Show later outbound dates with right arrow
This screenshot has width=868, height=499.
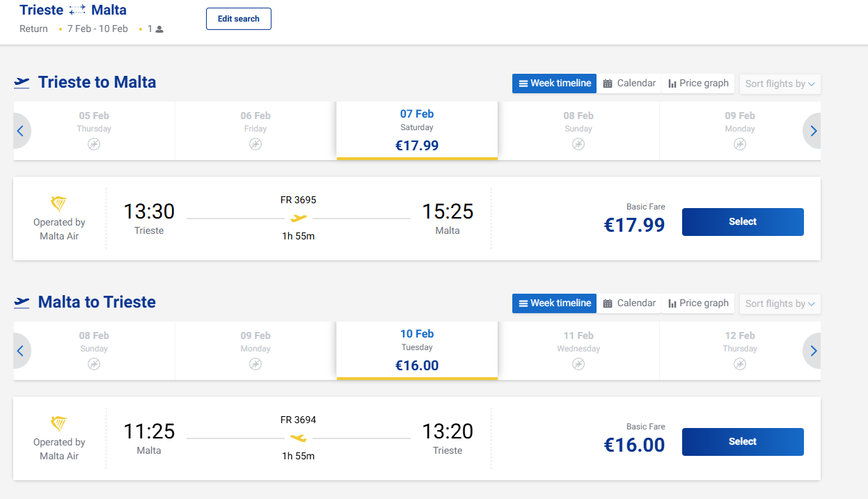813,131
